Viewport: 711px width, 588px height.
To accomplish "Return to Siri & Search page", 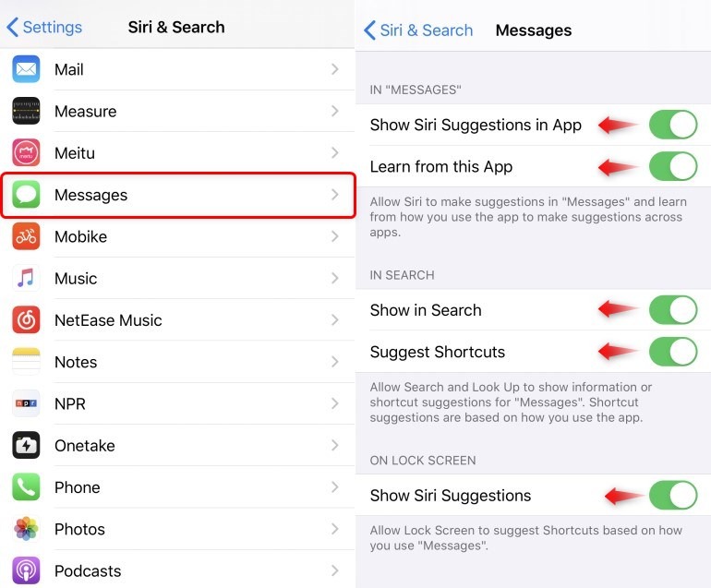I will [x=418, y=30].
